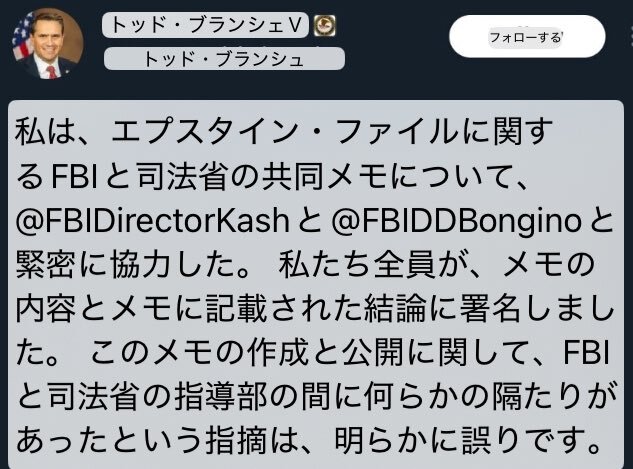Image resolution: width=633 pixels, height=469 pixels.
Task: Click the V mark after the display name
Action: tap(296, 25)
